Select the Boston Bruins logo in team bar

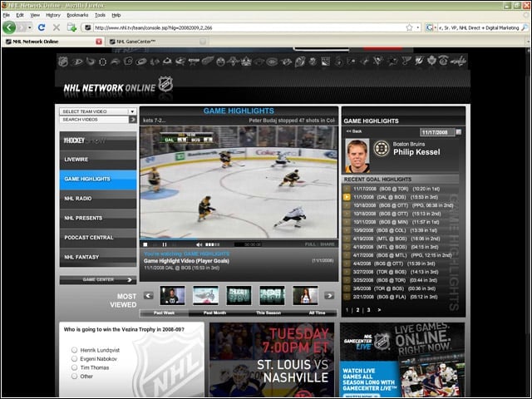point(102,62)
